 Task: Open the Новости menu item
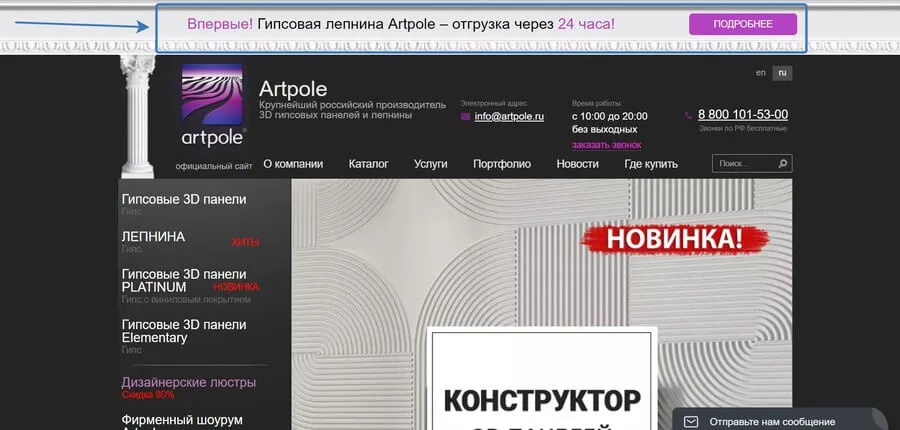(577, 164)
